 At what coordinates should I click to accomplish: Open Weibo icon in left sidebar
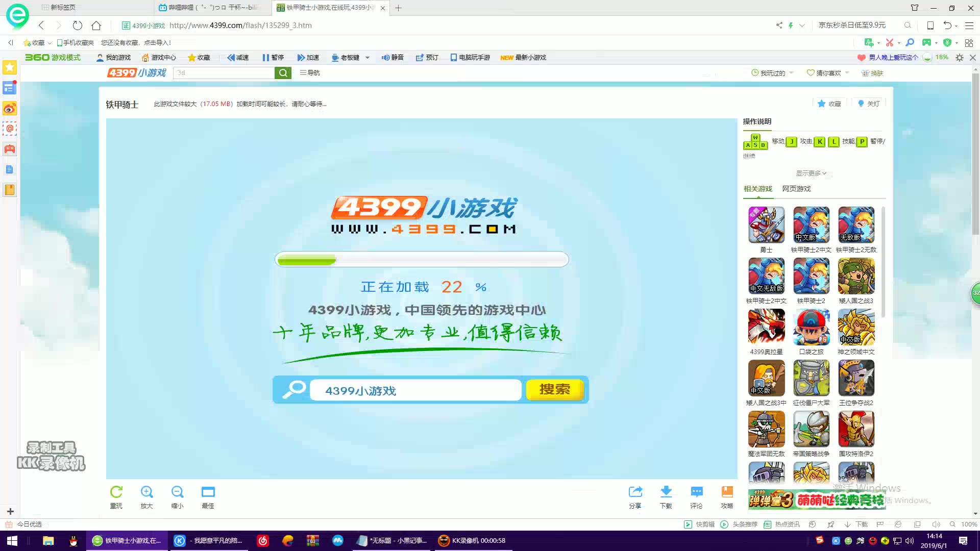click(10, 109)
